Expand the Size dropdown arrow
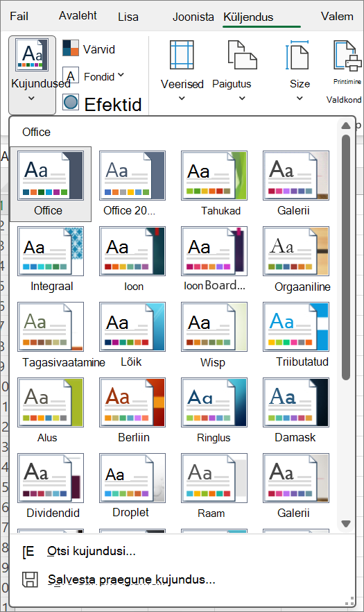The image size is (364, 612). point(300,98)
